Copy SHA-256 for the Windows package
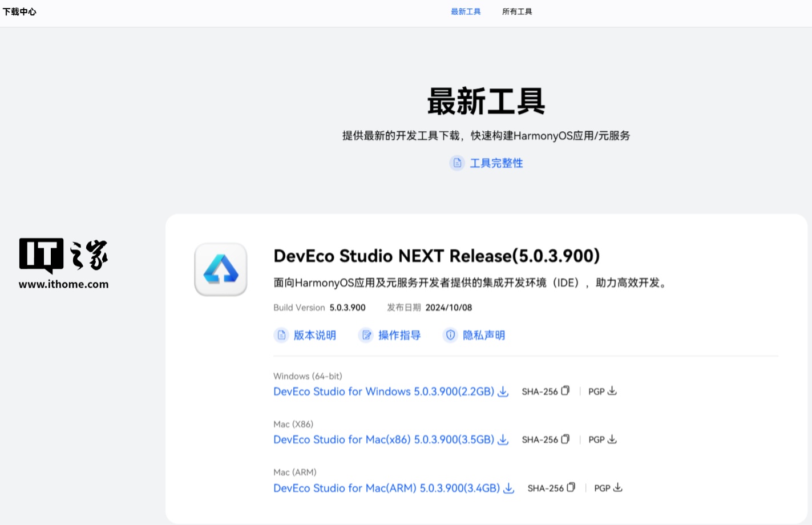Viewport: 812px width, 525px height. (565, 391)
